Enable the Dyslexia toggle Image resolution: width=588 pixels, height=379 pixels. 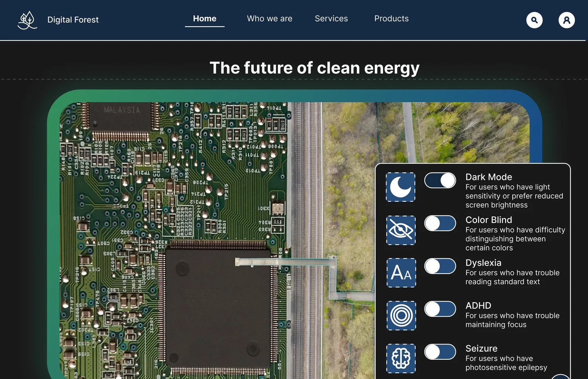(440, 266)
